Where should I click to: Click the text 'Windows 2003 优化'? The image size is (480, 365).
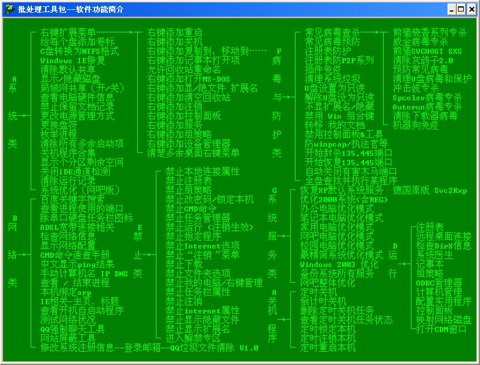(x=339, y=265)
